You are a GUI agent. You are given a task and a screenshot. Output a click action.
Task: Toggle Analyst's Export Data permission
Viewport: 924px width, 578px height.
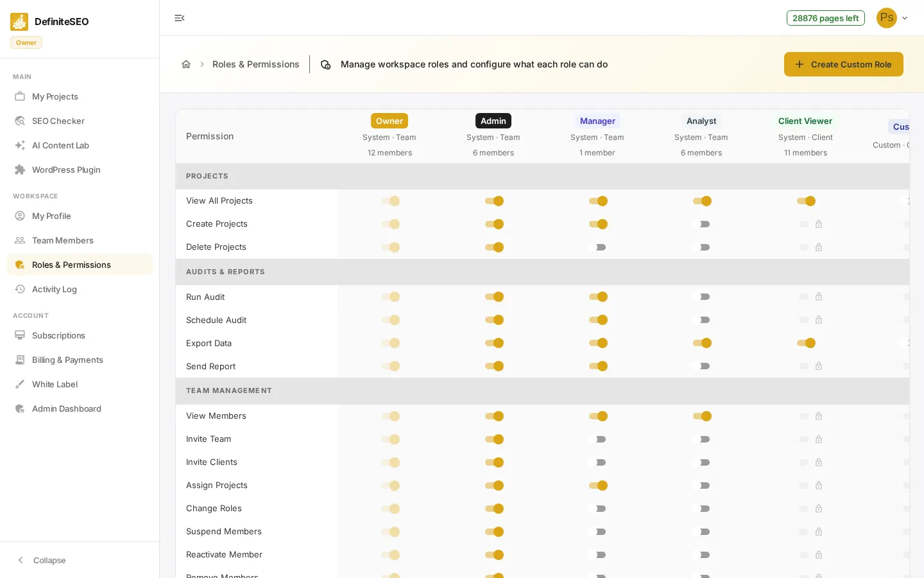pyautogui.click(x=702, y=343)
